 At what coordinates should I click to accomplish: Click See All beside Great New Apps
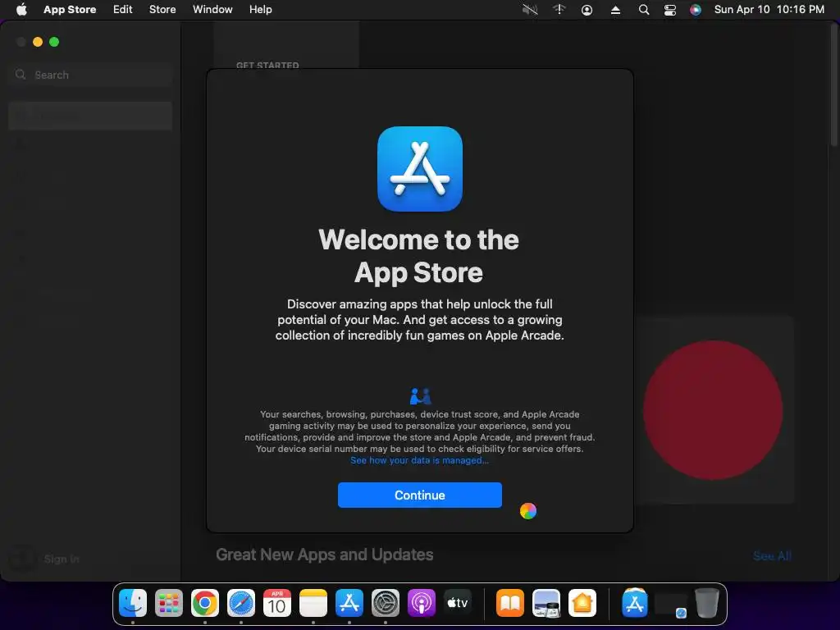[772, 556]
